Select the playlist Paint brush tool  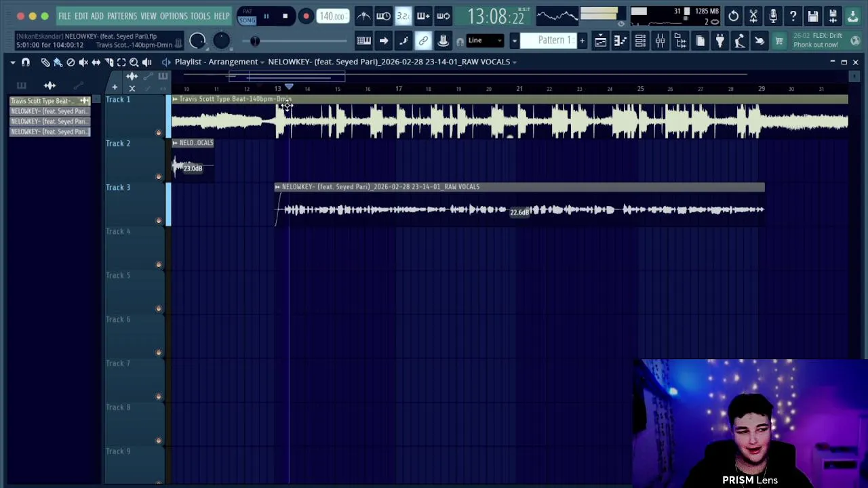click(x=58, y=62)
